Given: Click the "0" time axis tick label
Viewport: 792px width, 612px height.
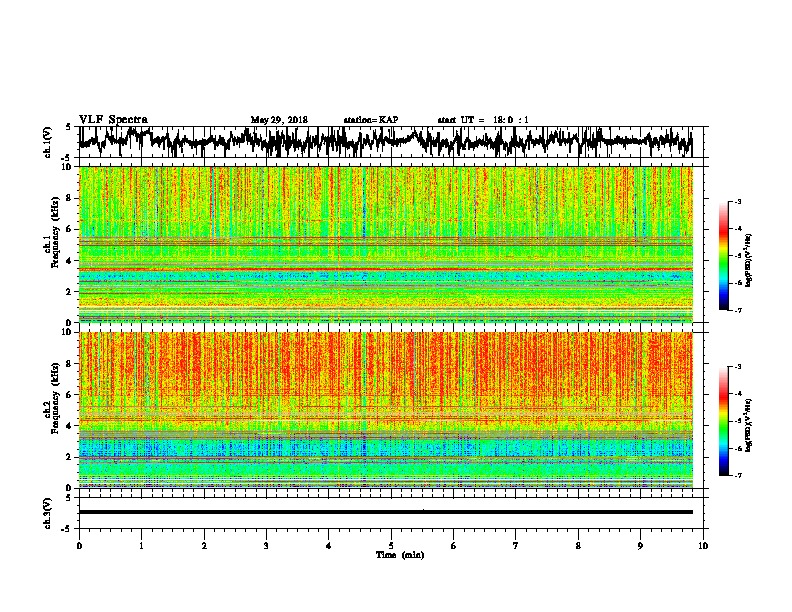Looking at the screenshot, I should (x=79, y=546).
